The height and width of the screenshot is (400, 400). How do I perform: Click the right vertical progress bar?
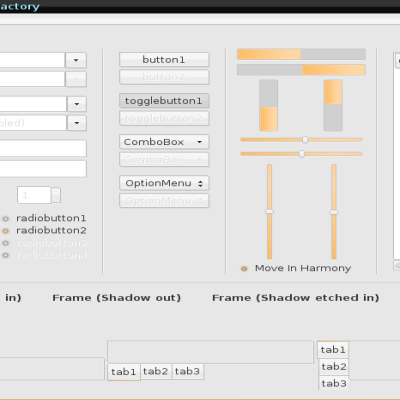pyautogui.click(x=333, y=105)
